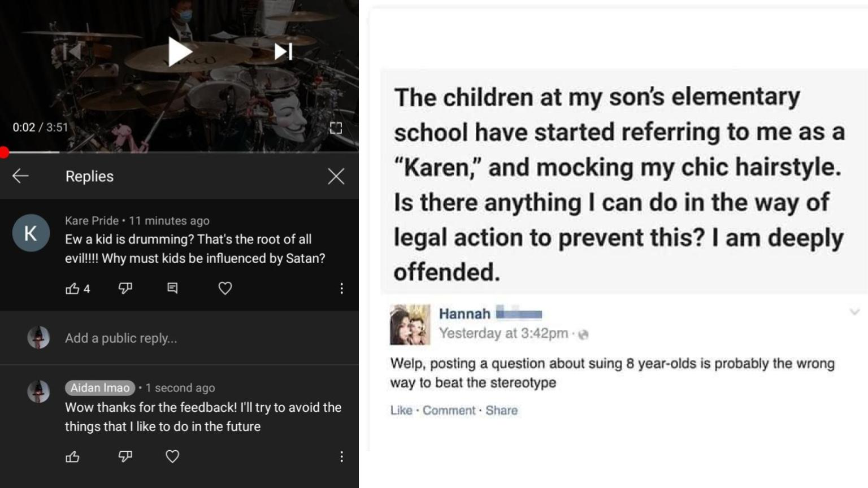Image resolution: width=868 pixels, height=488 pixels.
Task: Open the reply icon on Kare Pride's comment
Action: [x=172, y=288]
